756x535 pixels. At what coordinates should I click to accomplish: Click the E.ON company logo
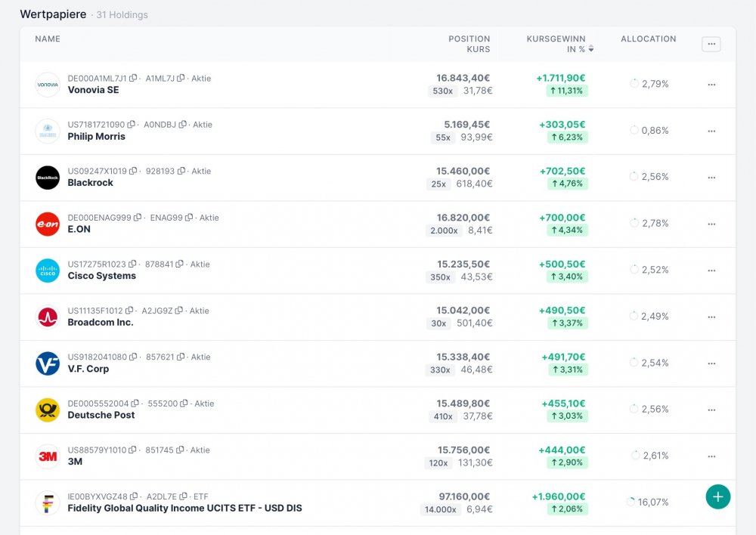(48, 224)
